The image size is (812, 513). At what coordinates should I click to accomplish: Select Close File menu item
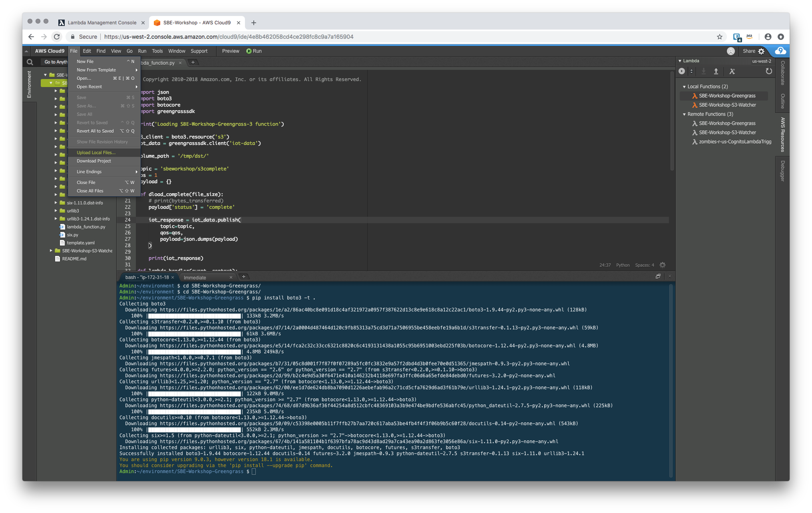105,182
